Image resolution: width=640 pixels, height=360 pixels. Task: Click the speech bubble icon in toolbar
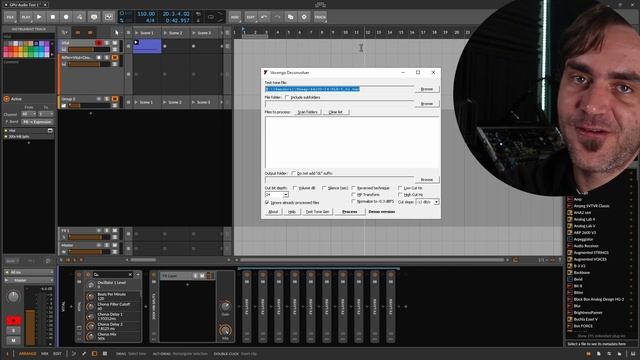94,17
